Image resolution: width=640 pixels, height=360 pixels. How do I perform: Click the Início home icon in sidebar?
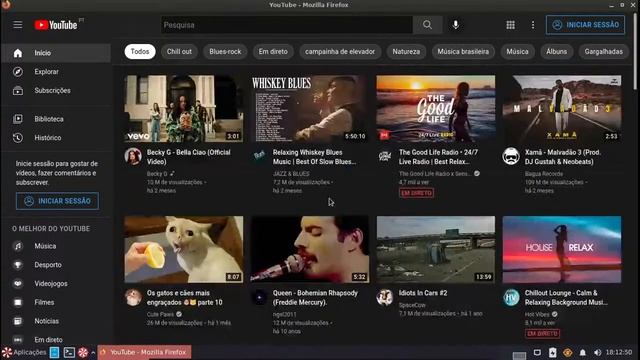18,53
